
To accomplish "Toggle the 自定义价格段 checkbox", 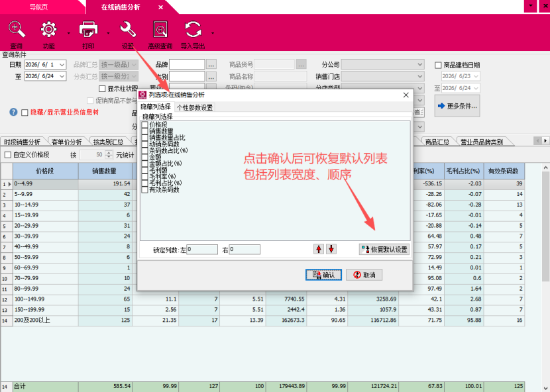I will click(x=8, y=155).
